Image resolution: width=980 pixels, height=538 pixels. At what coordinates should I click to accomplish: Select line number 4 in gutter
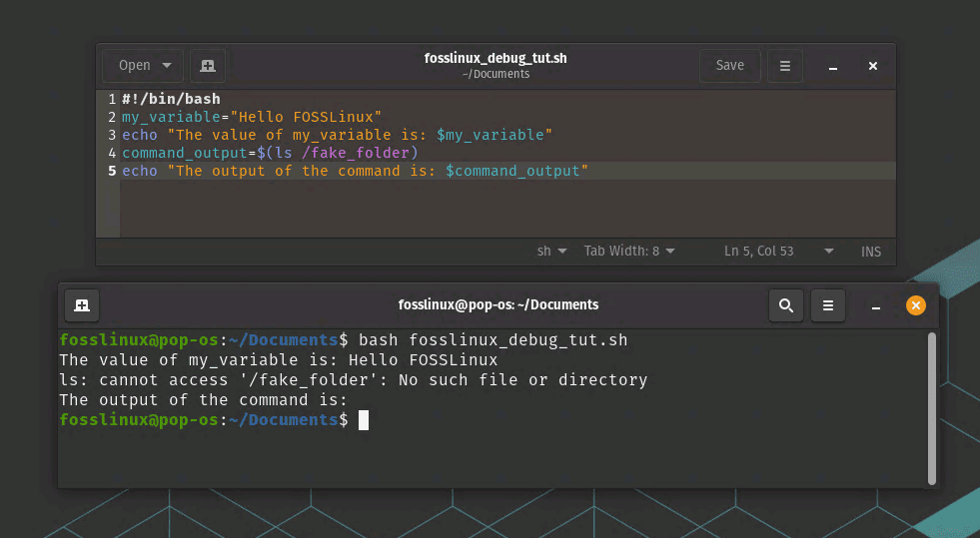tap(112, 153)
